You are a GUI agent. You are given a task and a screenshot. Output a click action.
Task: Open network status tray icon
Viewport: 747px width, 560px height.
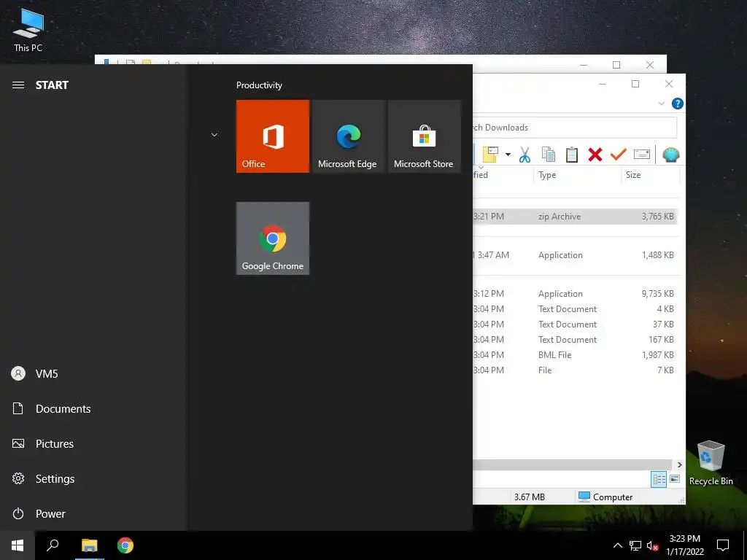point(635,545)
